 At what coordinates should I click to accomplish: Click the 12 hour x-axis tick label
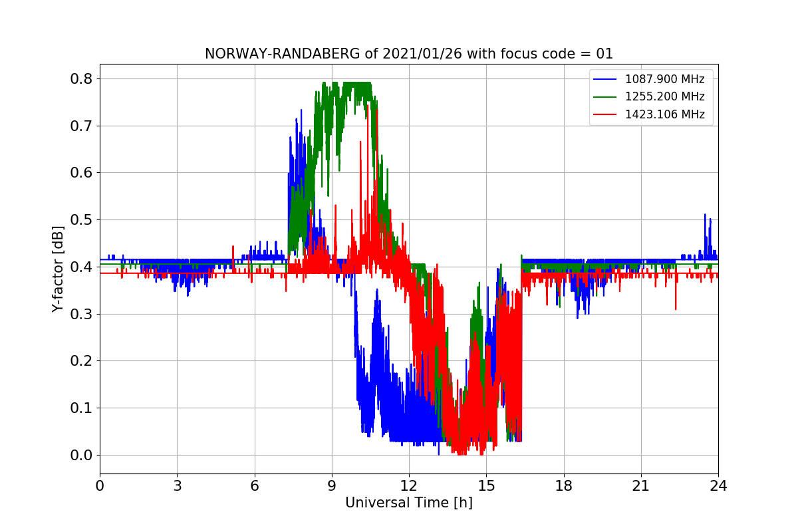[409, 486]
